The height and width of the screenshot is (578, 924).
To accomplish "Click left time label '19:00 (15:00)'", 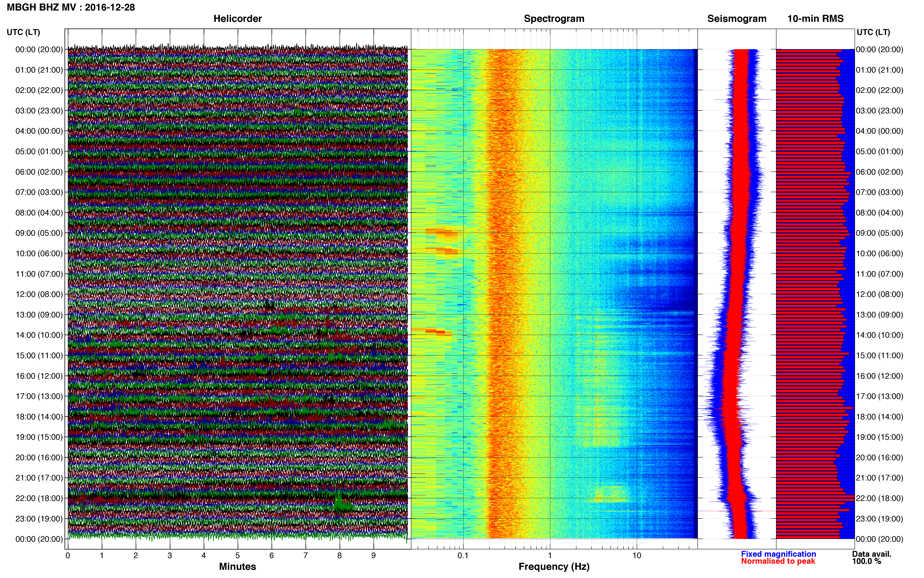I will point(39,437).
